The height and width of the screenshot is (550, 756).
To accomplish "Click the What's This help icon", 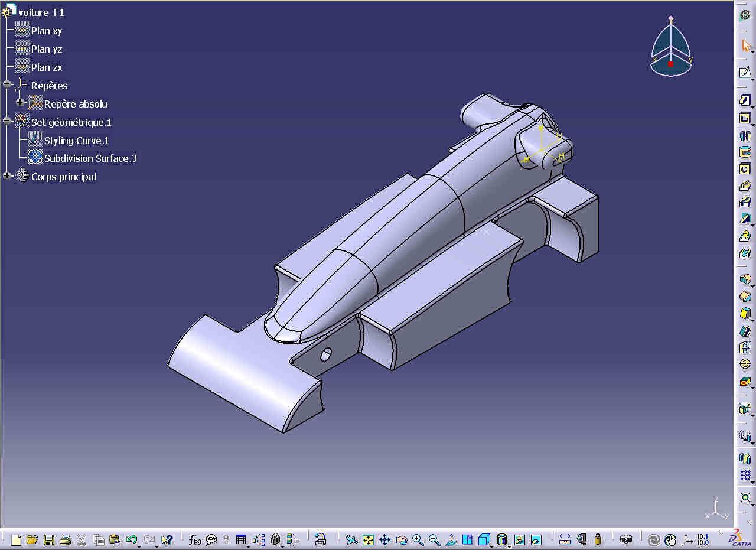I will 167,539.
